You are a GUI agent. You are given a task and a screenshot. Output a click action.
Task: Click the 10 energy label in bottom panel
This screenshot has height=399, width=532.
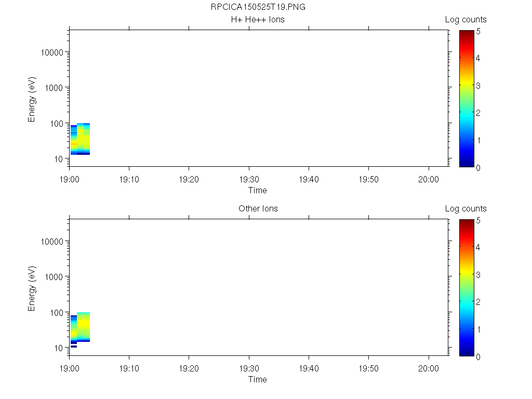[59, 348]
